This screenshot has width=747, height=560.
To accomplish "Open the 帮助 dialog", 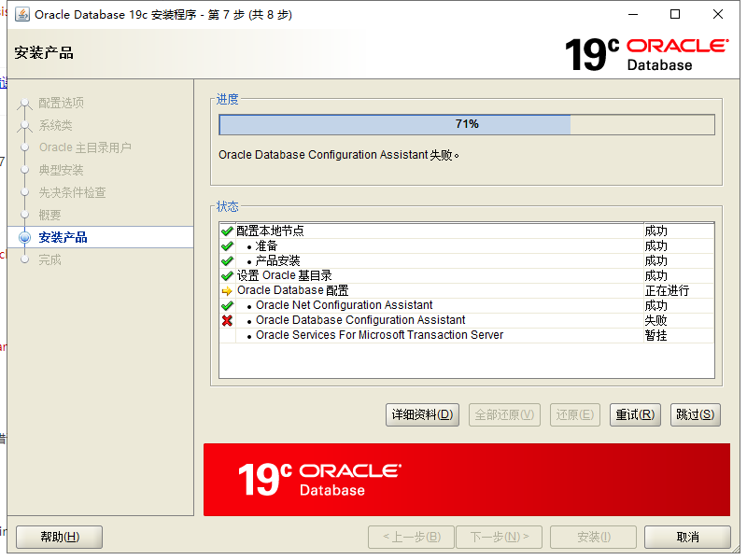I will click(x=59, y=537).
